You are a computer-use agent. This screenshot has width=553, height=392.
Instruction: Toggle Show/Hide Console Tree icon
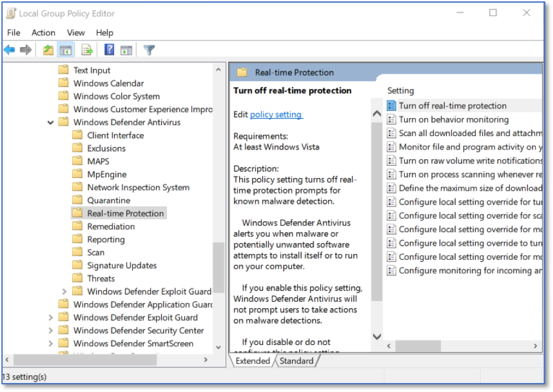pos(66,50)
